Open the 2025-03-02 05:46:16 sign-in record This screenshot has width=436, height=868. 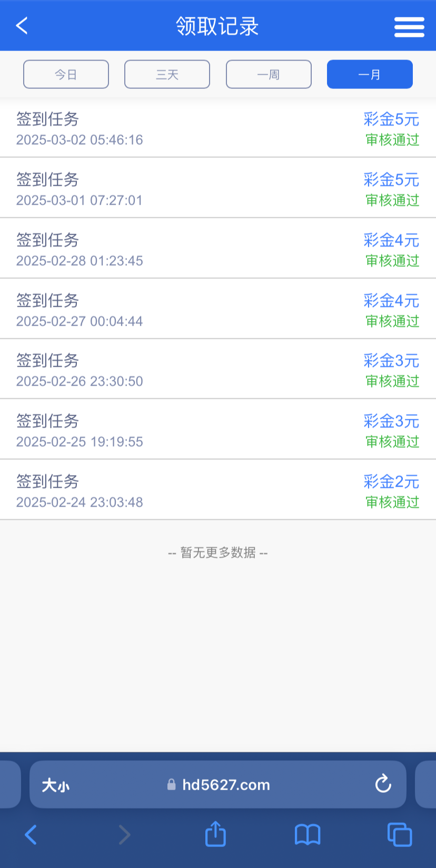tap(80, 129)
